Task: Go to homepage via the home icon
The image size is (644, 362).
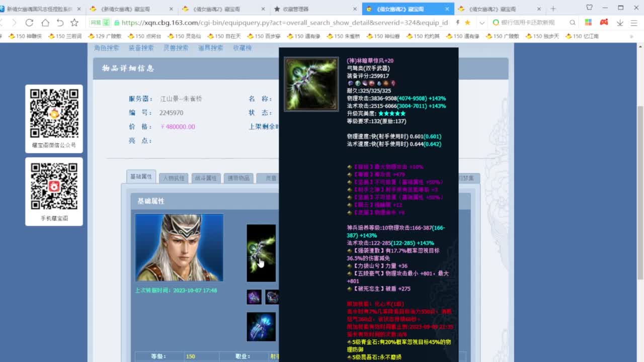Action: [x=45, y=23]
